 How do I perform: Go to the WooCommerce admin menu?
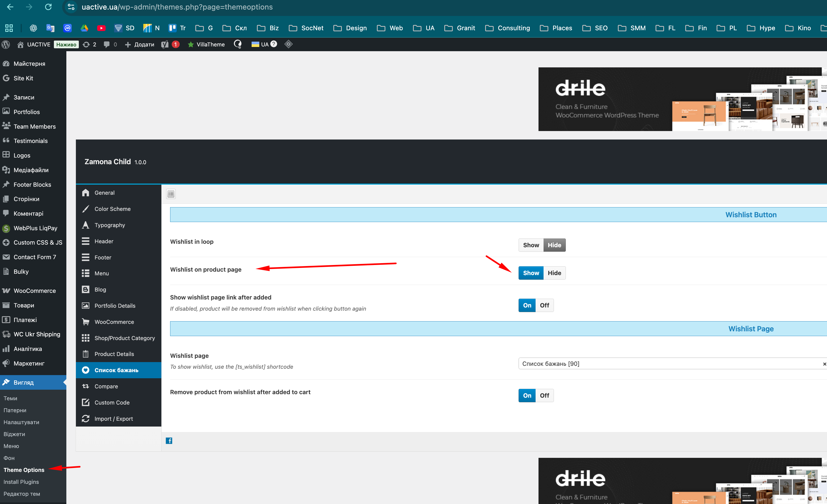35,290
